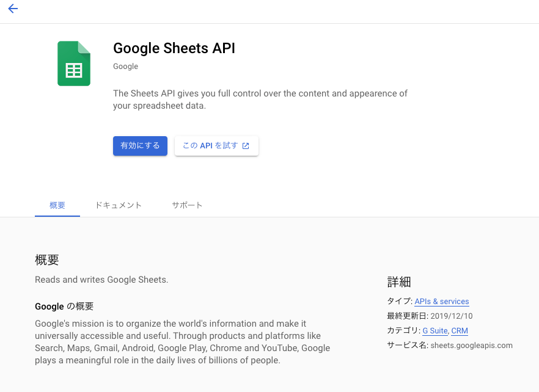Select the サポート tab

click(187, 205)
